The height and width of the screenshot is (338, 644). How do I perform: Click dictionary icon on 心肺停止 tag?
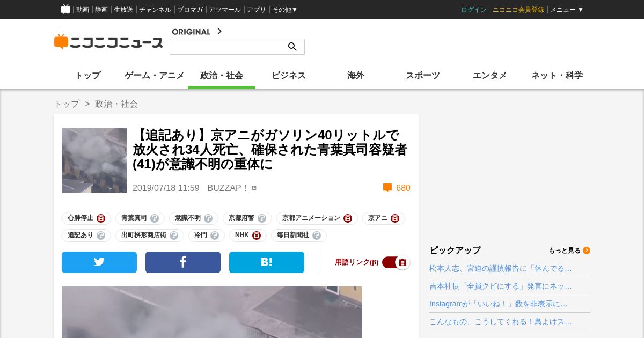(101, 218)
